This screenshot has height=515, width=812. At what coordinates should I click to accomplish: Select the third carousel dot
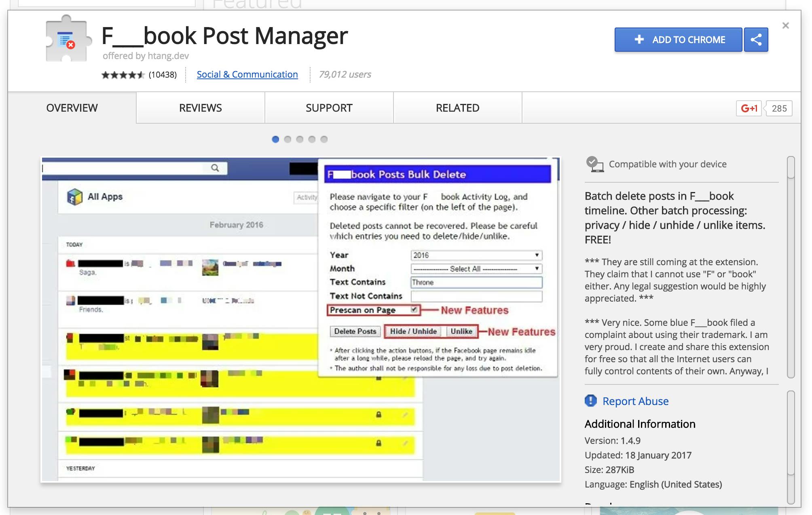coord(300,139)
